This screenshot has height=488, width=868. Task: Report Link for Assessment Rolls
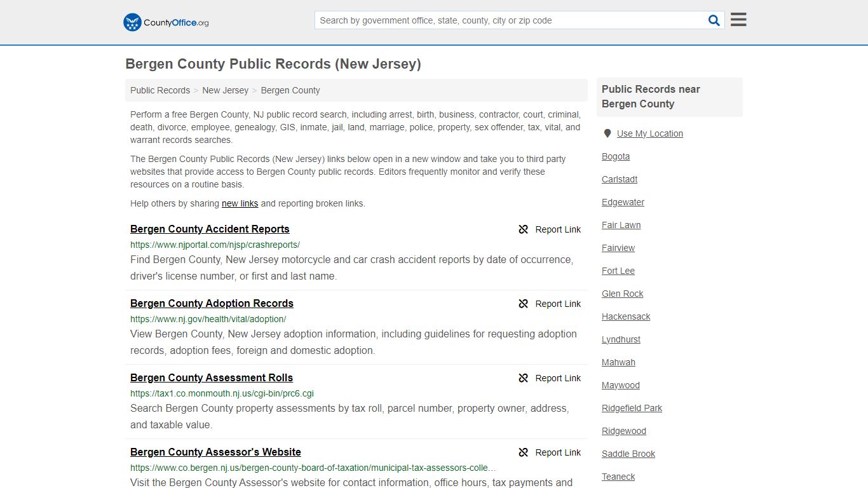tap(558, 378)
